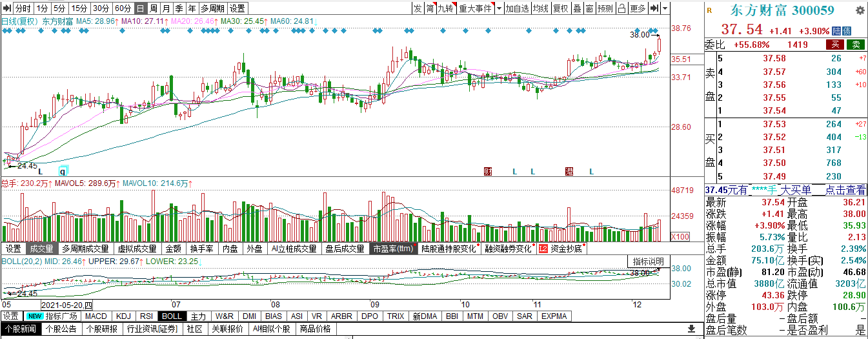Viewport: 868px width, 339px height.
Task: Click the download arrow icon in news bar
Action: pos(691,329)
